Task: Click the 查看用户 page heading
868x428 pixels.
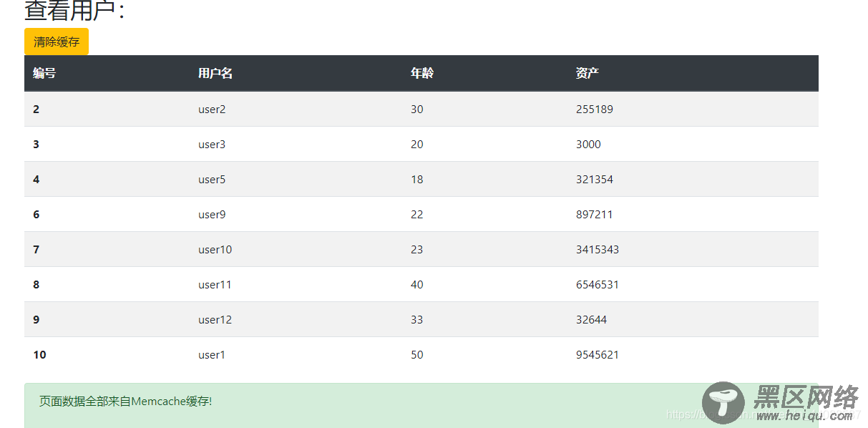Action: [x=74, y=11]
